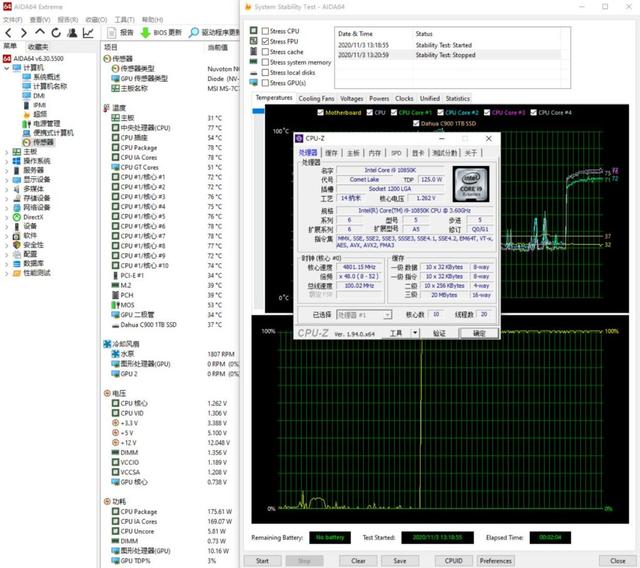The image size is (640, 568).
Task: Expand the 网络设备 tree node
Action: [7, 208]
